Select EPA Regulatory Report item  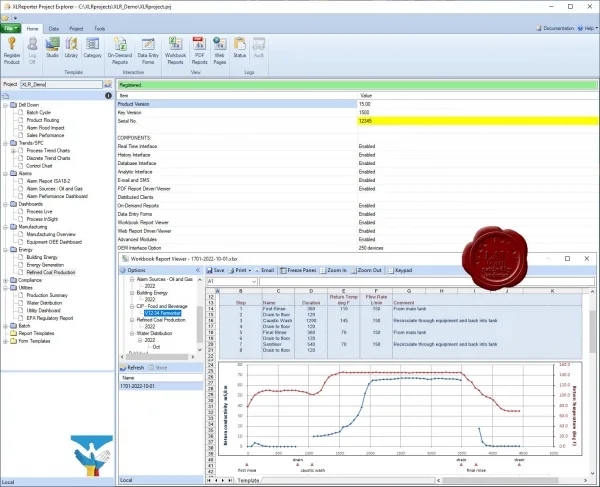click(50, 318)
